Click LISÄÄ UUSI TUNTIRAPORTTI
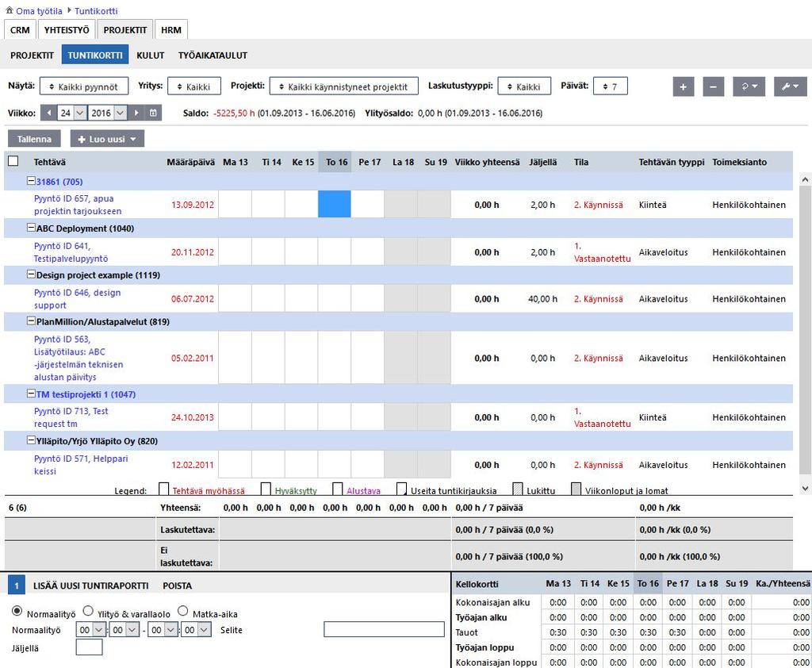The image size is (812, 668). coord(90,585)
